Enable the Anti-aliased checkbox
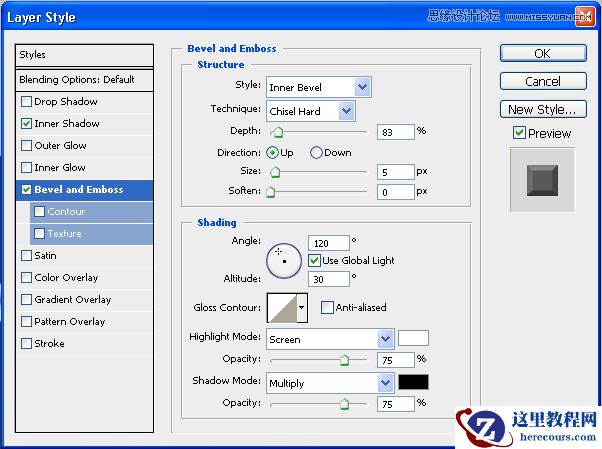 [327, 308]
